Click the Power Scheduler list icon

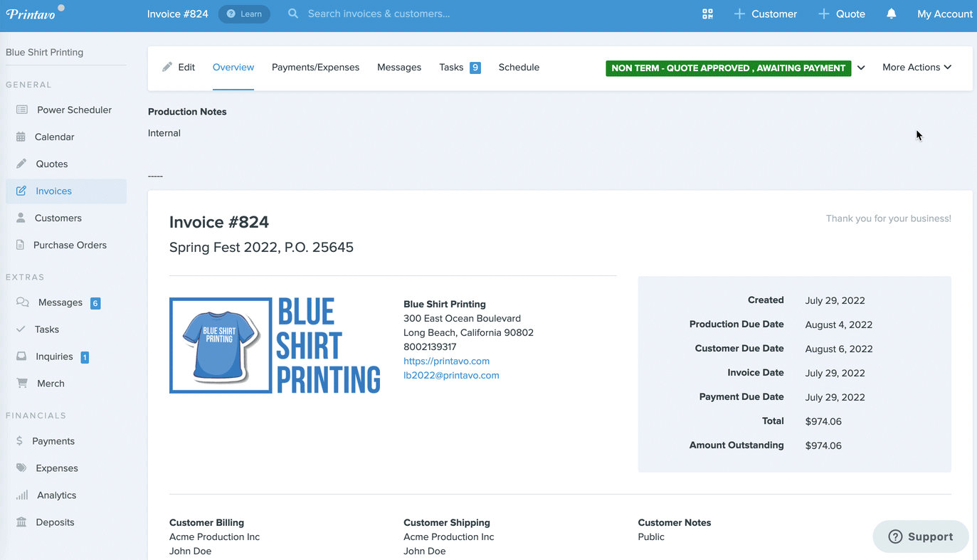pos(22,110)
